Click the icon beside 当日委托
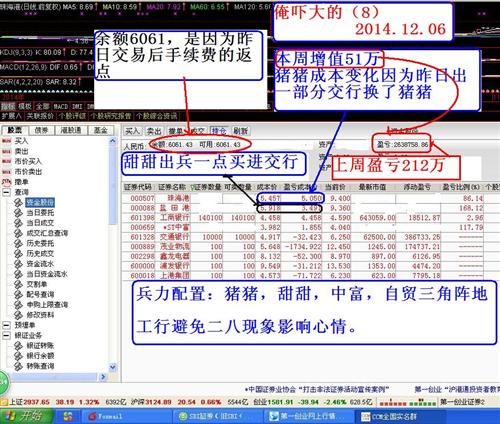The width and height of the screenshot is (500, 424). pos(19,213)
